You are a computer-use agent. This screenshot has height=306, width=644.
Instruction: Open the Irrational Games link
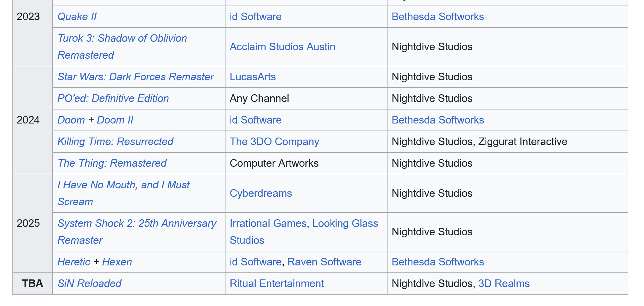click(268, 223)
